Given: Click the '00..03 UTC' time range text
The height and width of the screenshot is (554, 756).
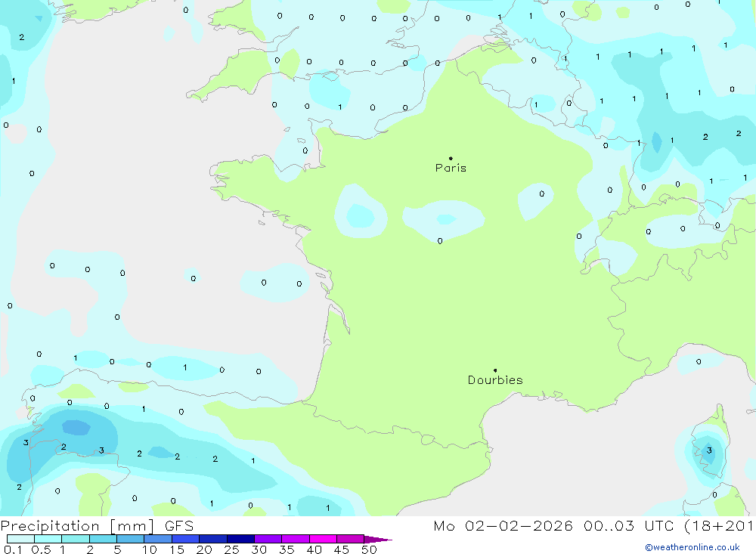Looking at the screenshot, I should pyautogui.click(x=628, y=526).
